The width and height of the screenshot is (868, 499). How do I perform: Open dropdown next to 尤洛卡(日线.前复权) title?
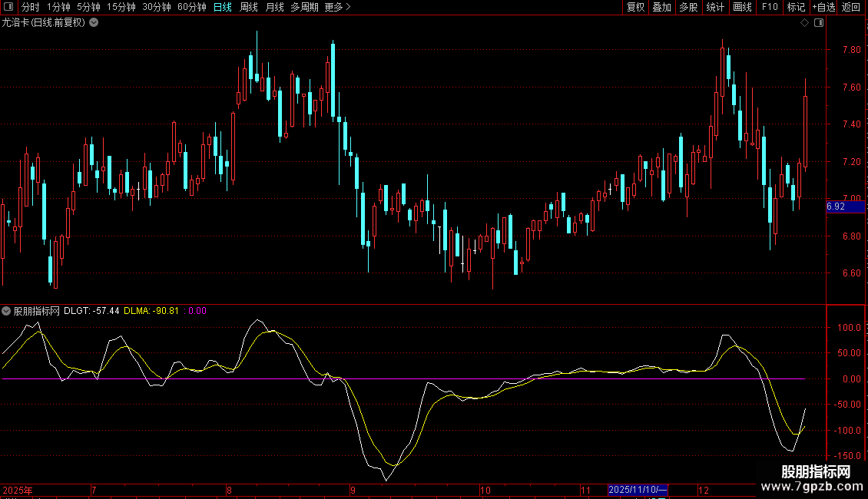tap(94, 23)
